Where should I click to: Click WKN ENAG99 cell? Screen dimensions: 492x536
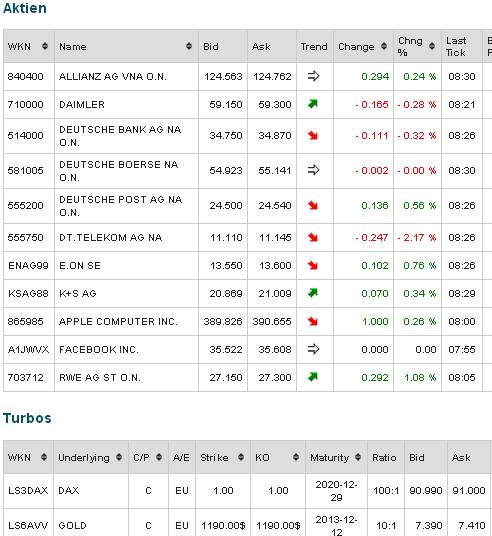pyautogui.click(x=28, y=265)
